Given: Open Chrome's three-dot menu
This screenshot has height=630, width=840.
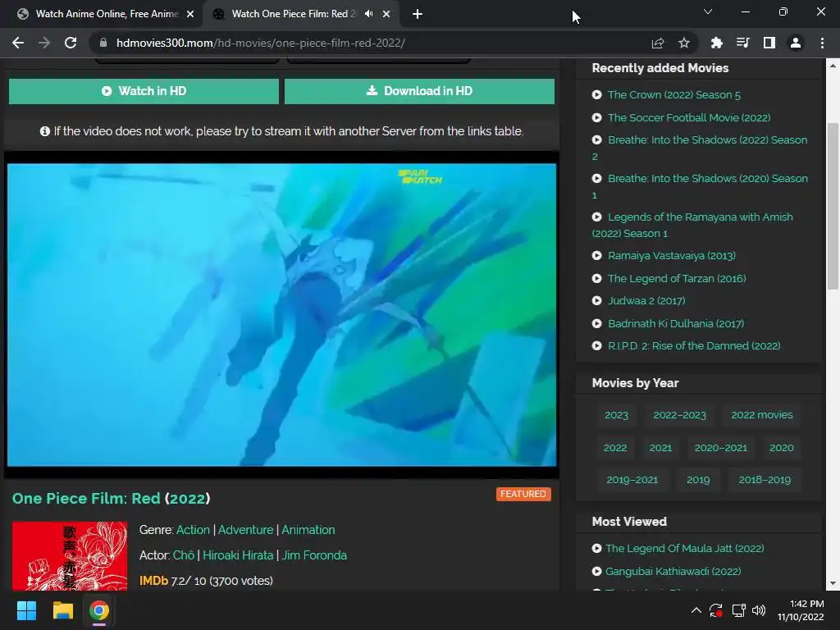Looking at the screenshot, I should pyautogui.click(x=822, y=43).
